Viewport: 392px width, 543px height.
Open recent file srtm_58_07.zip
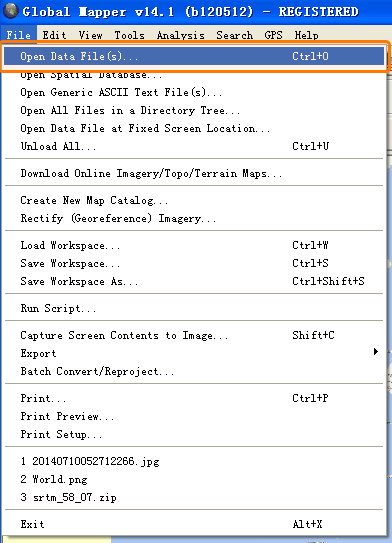(x=194, y=498)
